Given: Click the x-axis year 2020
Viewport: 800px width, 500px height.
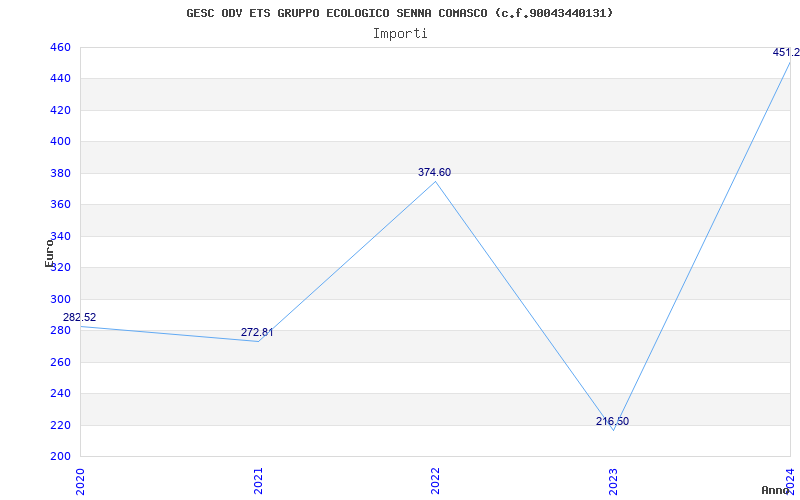Looking at the screenshot, I should coord(80,481).
